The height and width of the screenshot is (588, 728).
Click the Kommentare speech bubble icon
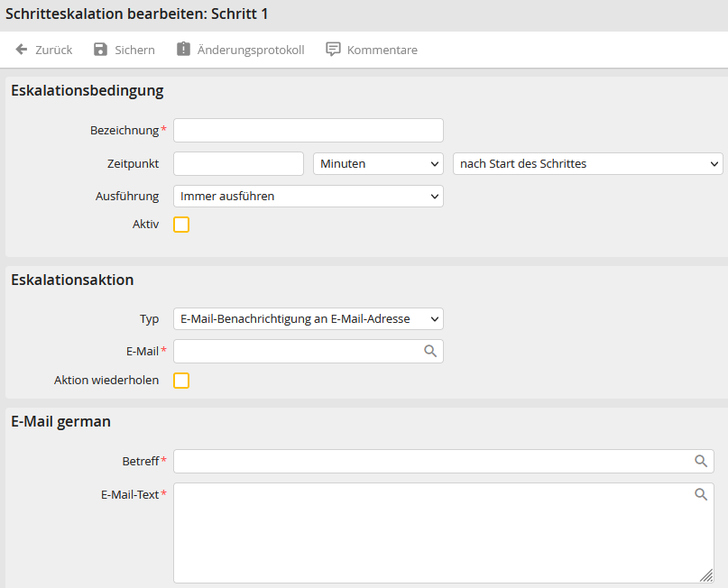(x=334, y=50)
